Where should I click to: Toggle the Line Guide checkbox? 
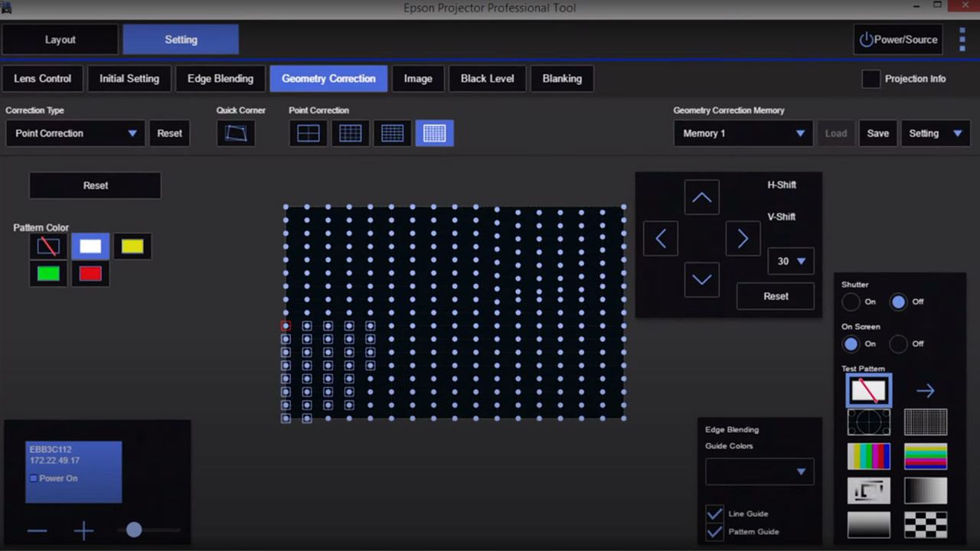point(714,514)
